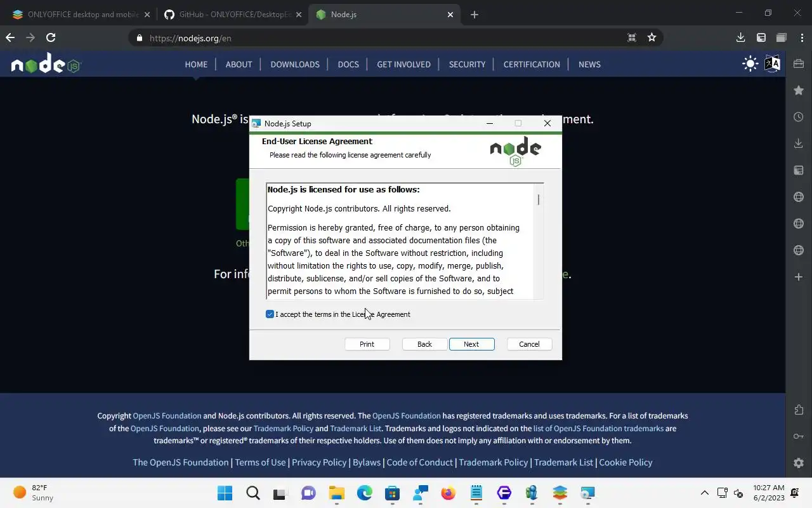Click the Node.js is licensed heading text

tap(343, 189)
